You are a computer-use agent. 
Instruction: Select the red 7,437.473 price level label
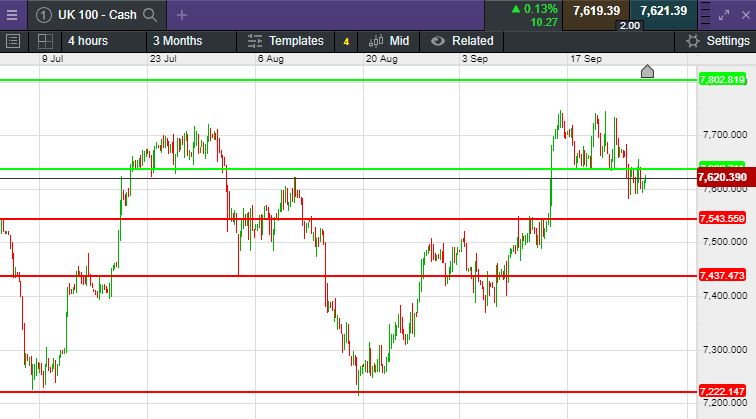(x=722, y=275)
